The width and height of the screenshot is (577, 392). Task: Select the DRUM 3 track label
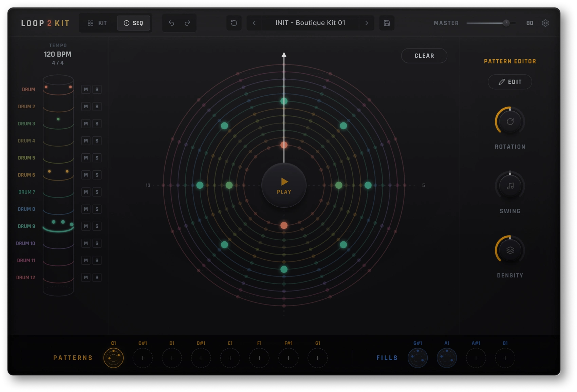click(26, 124)
